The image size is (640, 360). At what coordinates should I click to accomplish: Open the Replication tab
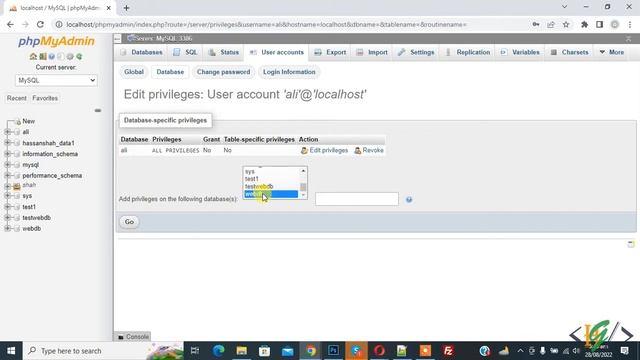click(468, 52)
